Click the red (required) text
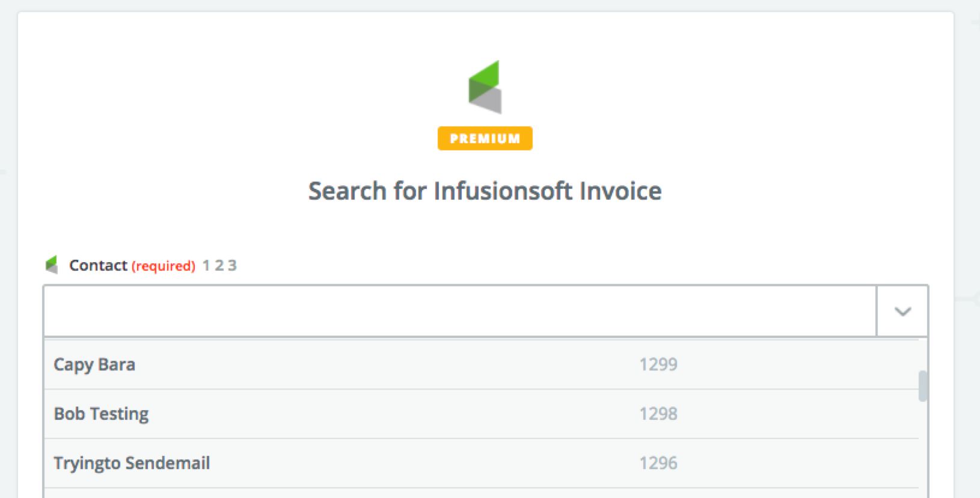 (164, 266)
